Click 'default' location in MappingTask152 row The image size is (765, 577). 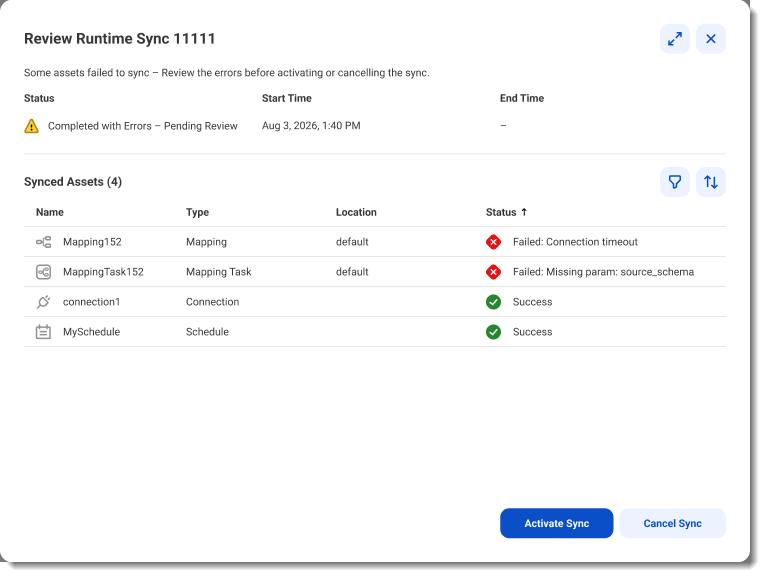tap(352, 272)
